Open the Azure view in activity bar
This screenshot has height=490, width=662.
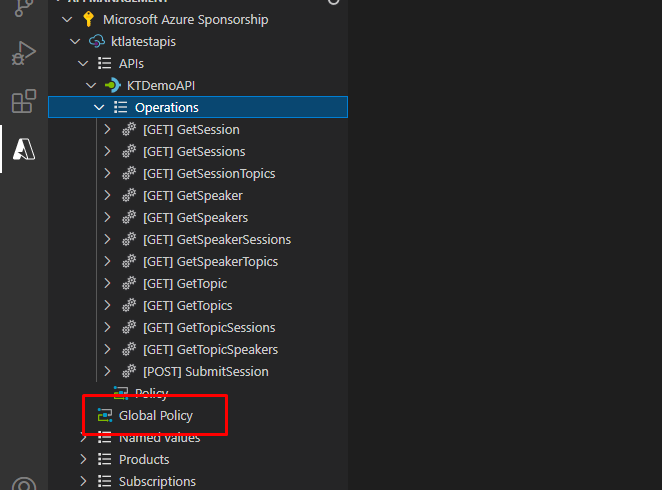[23, 149]
